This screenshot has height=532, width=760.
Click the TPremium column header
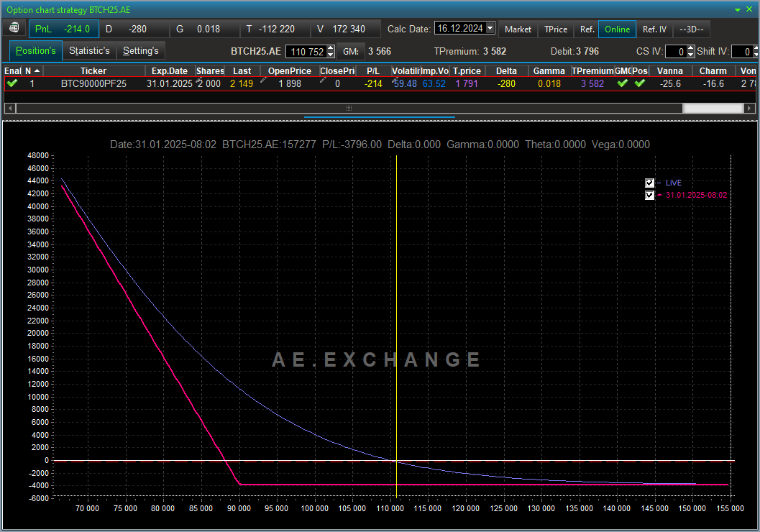[592, 70]
